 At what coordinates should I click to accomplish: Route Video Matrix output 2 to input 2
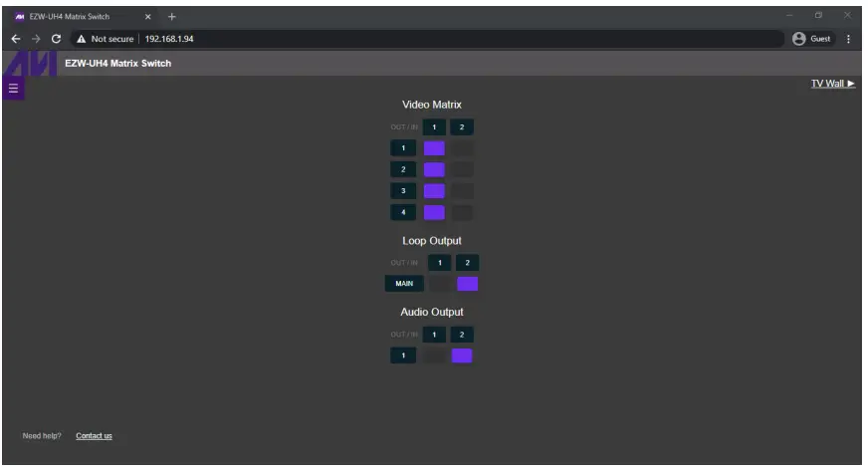point(462,169)
